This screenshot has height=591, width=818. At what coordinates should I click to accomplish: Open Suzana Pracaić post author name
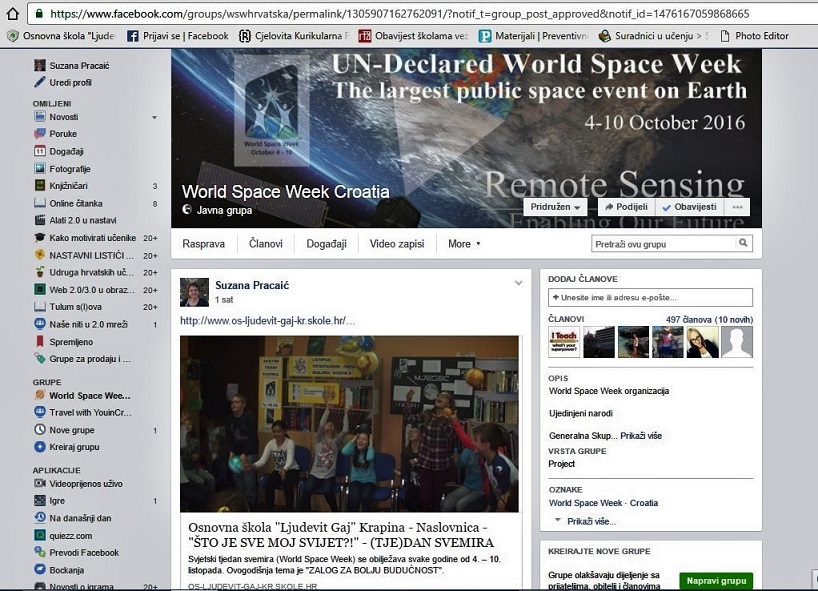[252, 285]
